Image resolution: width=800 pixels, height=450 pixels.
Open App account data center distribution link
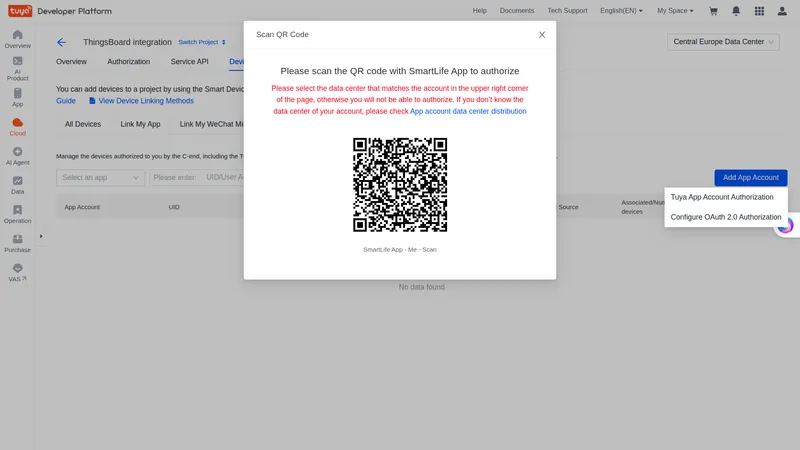coord(468,111)
